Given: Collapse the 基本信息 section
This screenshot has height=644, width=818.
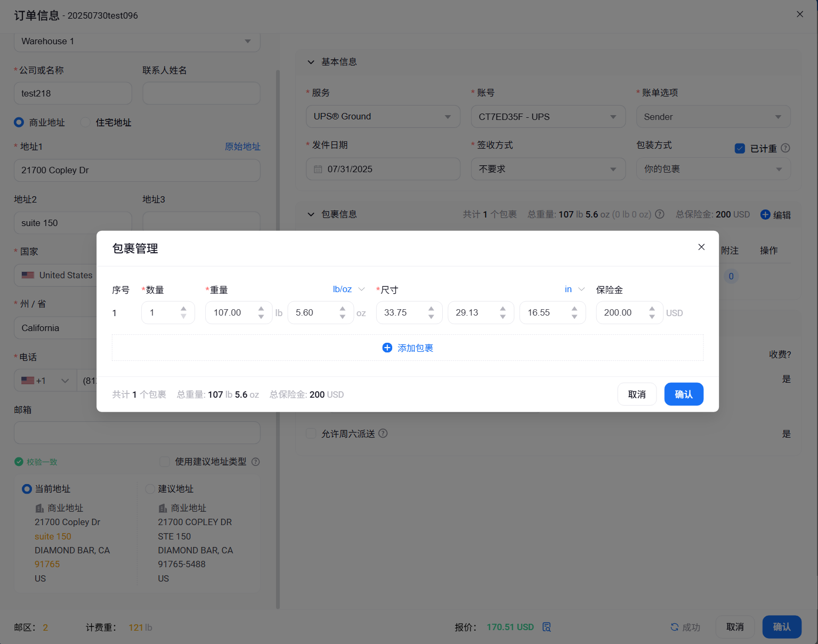Looking at the screenshot, I should pos(311,62).
